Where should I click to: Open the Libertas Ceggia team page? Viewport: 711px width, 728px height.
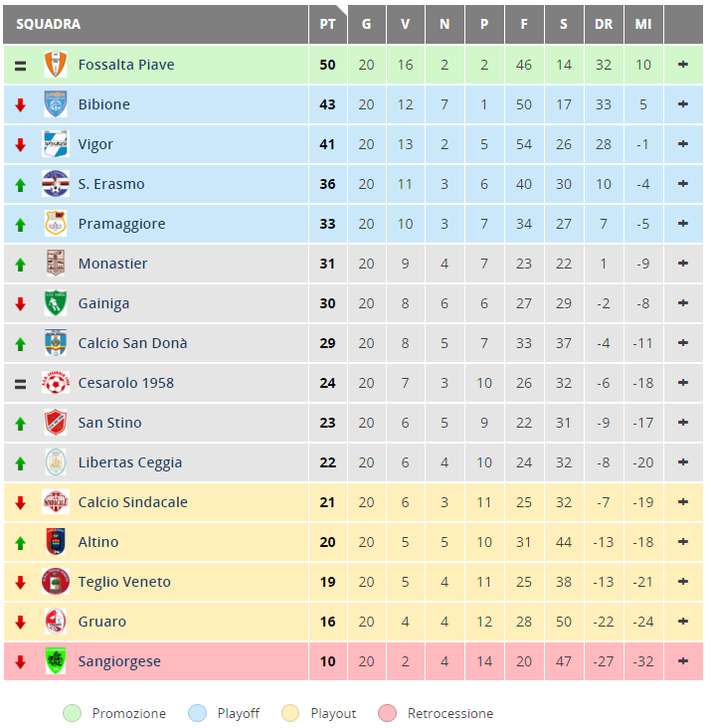[x=130, y=462]
